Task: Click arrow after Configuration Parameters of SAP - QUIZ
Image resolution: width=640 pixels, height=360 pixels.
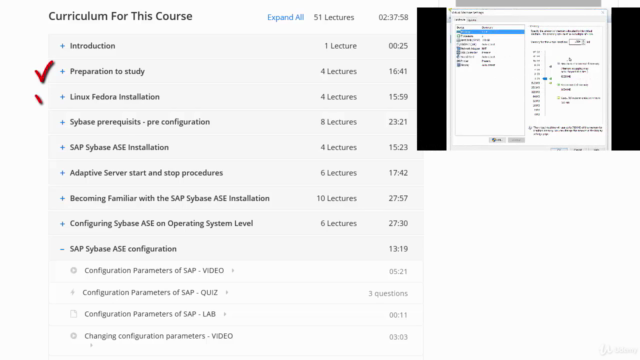Action: pos(227,293)
